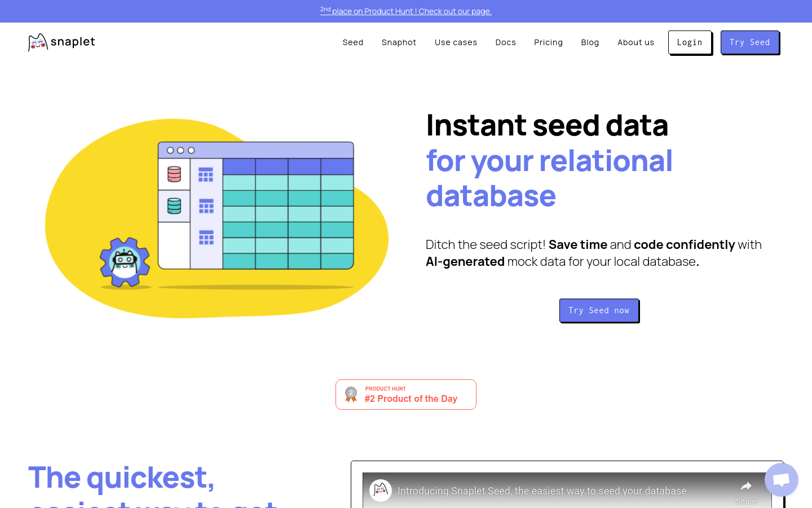Click the 'Instant seed data' heading
Image resolution: width=812 pixels, height=508 pixels.
coord(547,125)
